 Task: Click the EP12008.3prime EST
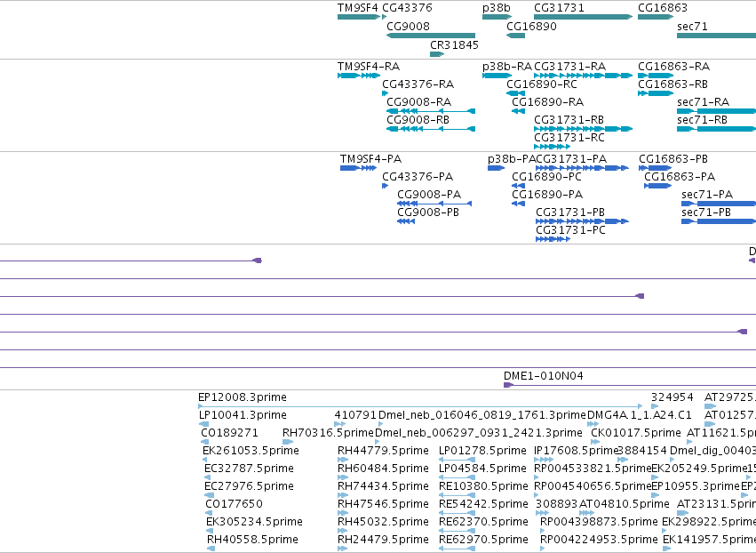(420, 406)
